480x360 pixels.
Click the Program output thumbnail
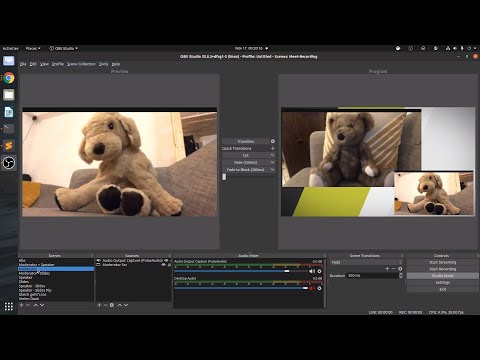pyautogui.click(x=378, y=162)
